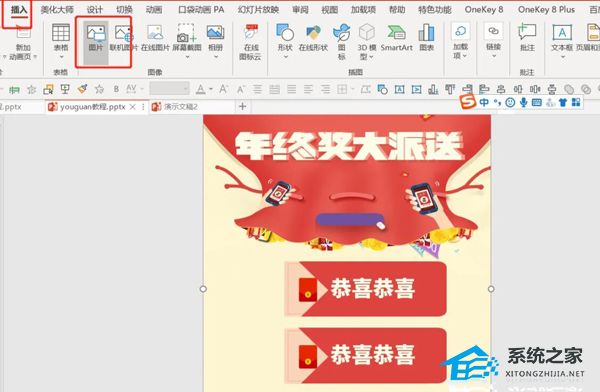Expand 链接 dropdown arrow
The height and width of the screenshot is (392, 600).
pos(494,56)
